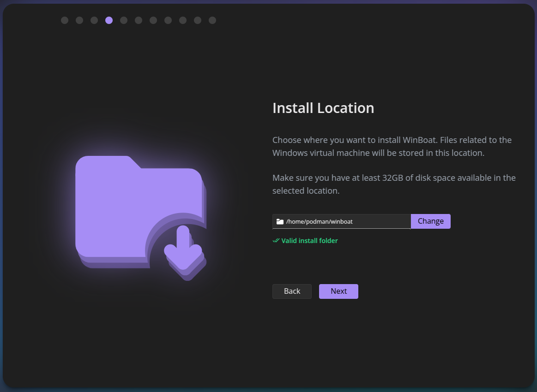This screenshot has height=392, width=537.
Task: Click the small folder icon in path field
Action: 280,221
